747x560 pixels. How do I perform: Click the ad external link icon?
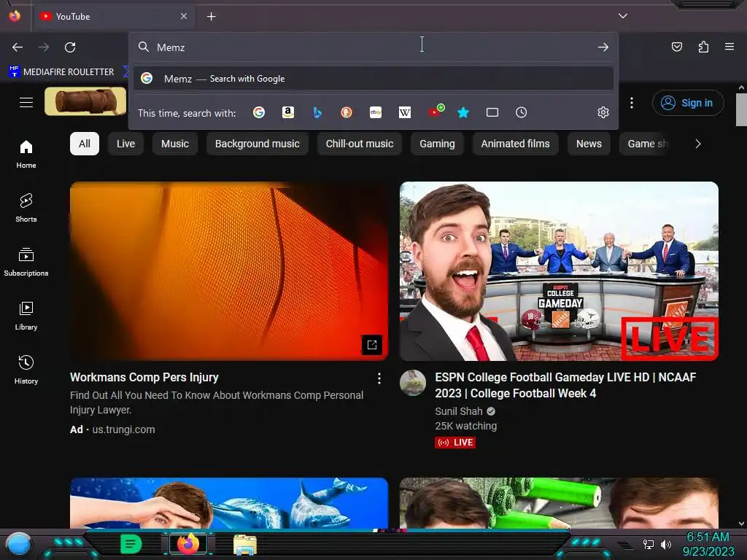(x=372, y=344)
